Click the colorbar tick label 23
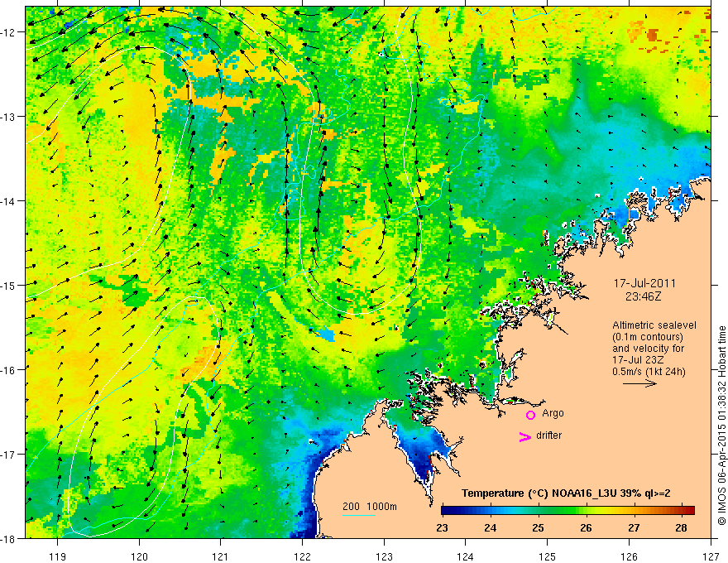Image resolution: width=728 pixels, height=563 pixels. click(442, 527)
